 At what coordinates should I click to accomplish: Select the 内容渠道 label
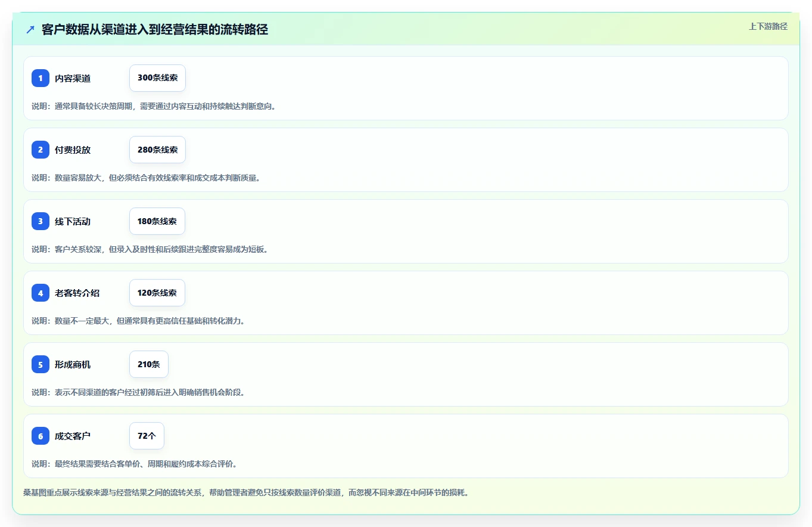[73, 78]
